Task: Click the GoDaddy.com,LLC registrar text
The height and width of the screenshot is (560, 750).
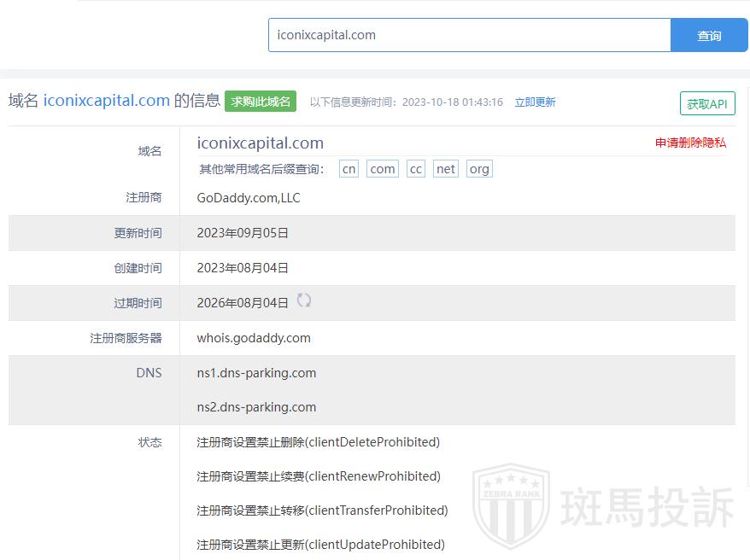Action: (249, 198)
